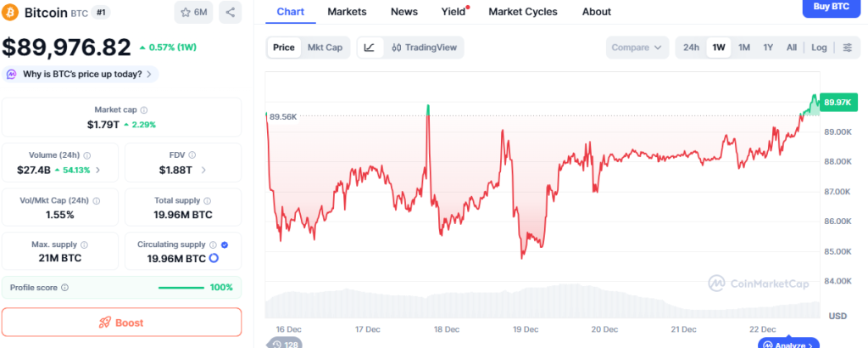The width and height of the screenshot is (868, 348).
Task: Select the 24h time range
Action: point(692,48)
